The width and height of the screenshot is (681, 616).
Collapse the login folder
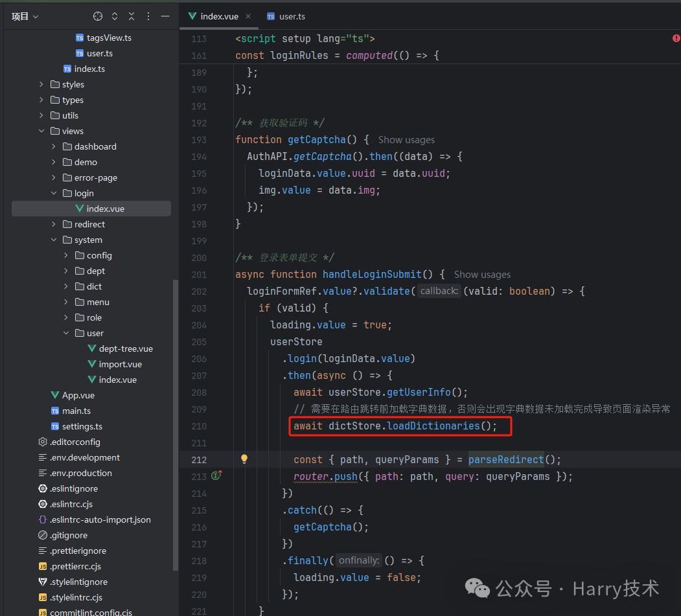pyautogui.click(x=53, y=193)
